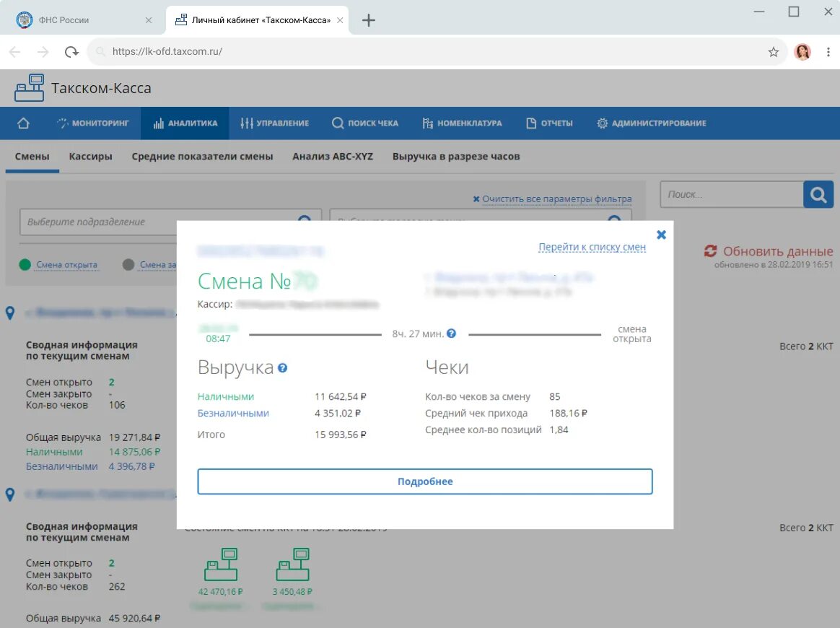The height and width of the screenshot is (628, 840).
Task: Click cash register icon with 42 470,16 ₽
Action: [x=221, y=564]
